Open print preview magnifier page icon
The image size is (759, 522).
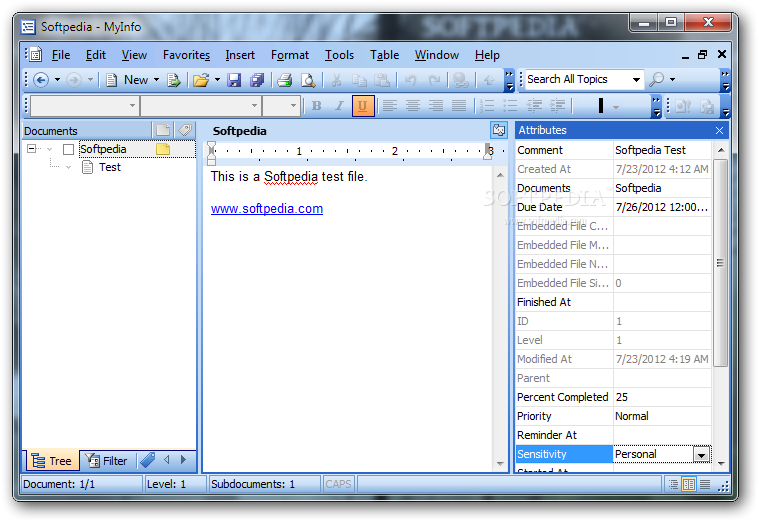(308, 80)
